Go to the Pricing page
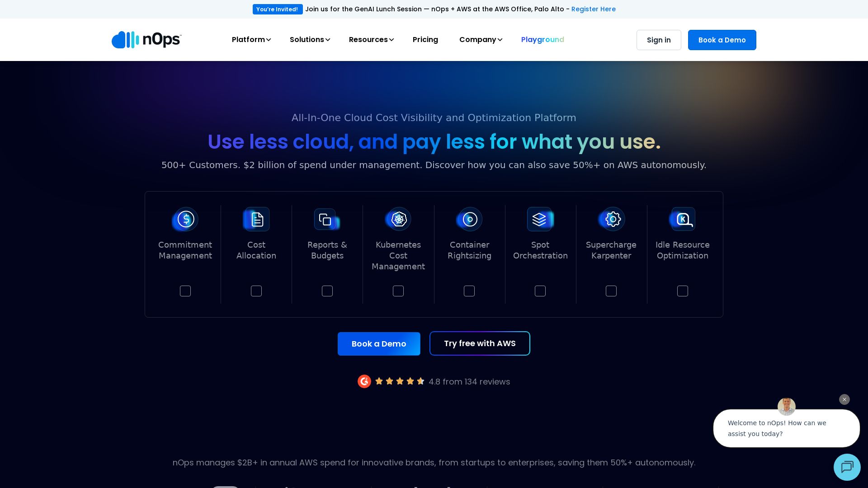This screenshot has width=868, height=488. 425,40
